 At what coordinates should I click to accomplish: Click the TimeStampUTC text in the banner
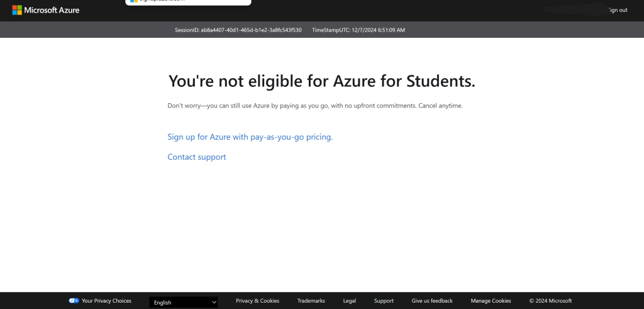[358, 30]
